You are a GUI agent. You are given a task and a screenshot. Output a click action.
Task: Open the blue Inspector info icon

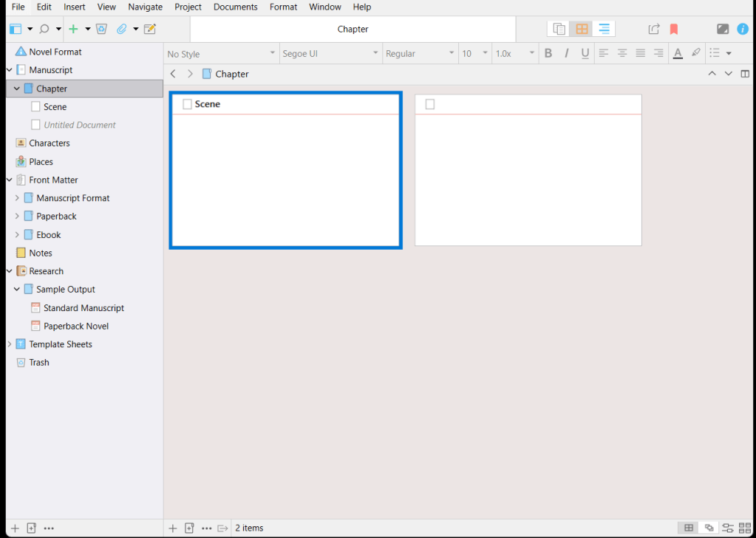(743, 29)
